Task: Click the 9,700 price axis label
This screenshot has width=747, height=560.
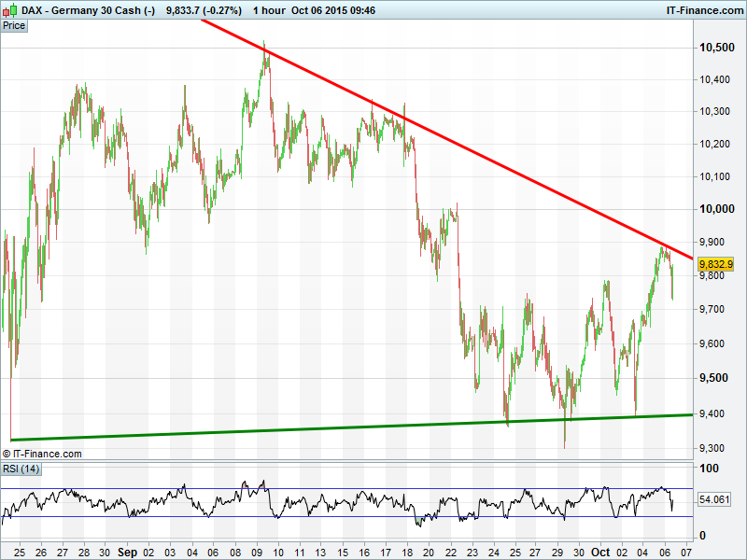Action: [712, 310]
